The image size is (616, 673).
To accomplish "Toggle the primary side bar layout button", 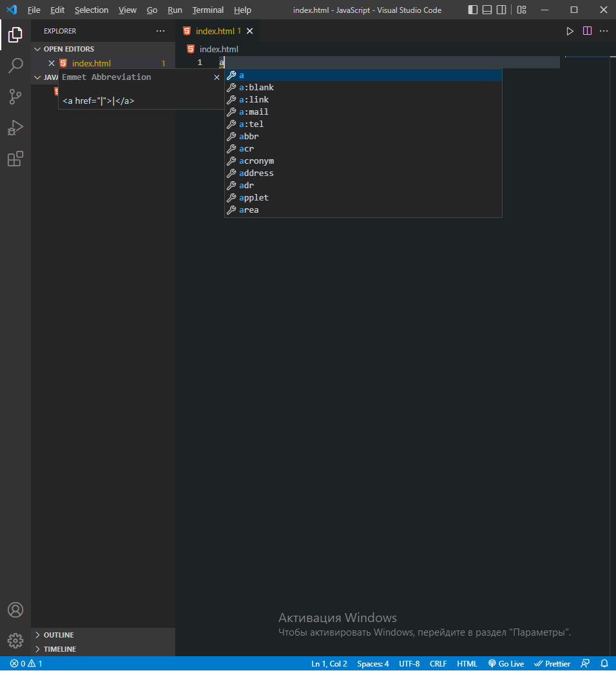I will pyautogui.click(x=473, y=10).
